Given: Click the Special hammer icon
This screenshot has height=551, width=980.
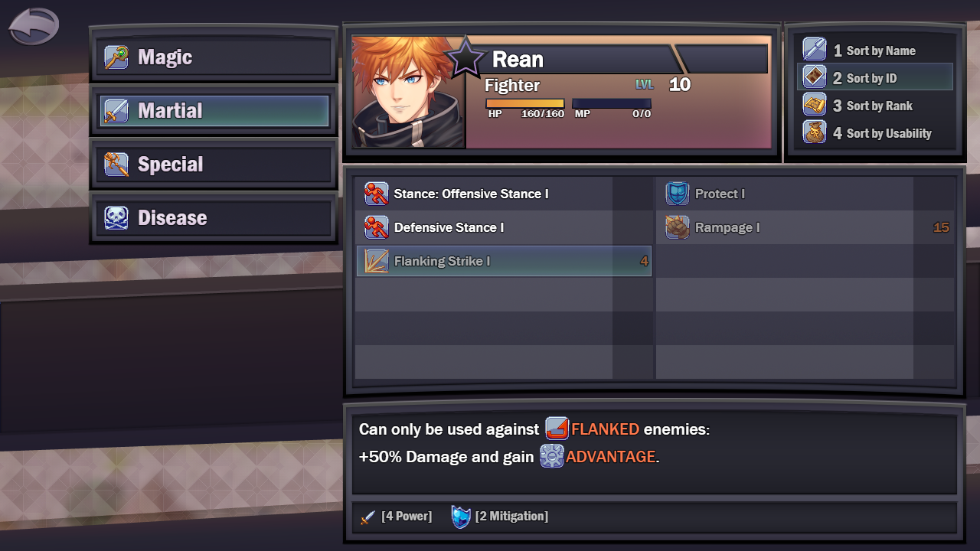Looking at the screenshot, I should pyautogui.click(x=116, y=165).
